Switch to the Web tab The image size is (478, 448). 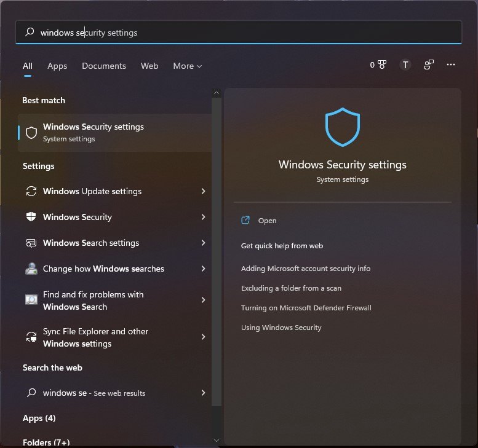[149, 66]
